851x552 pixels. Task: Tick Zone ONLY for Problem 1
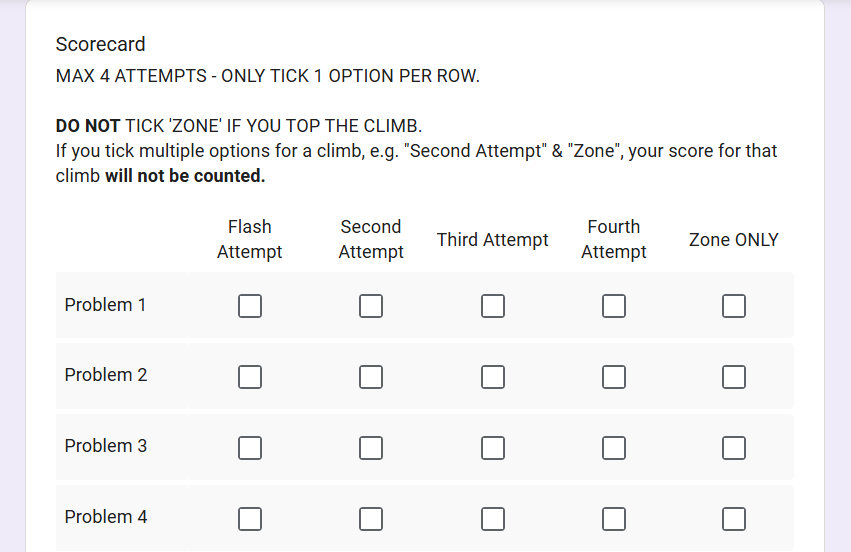pyautogui.click(x=734, y=306)
